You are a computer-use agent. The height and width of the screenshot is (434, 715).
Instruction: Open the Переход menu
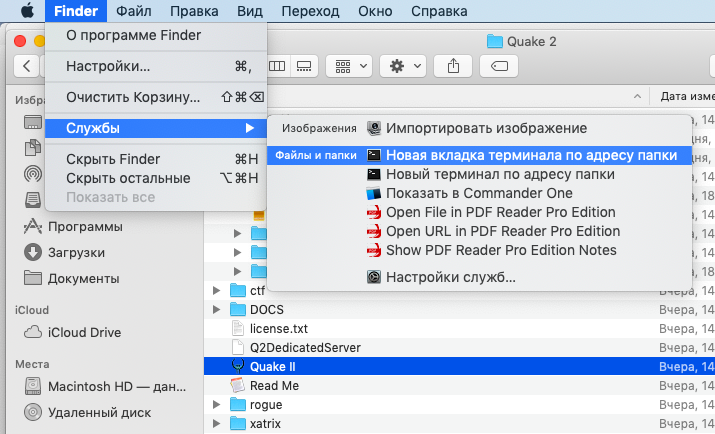310,11
